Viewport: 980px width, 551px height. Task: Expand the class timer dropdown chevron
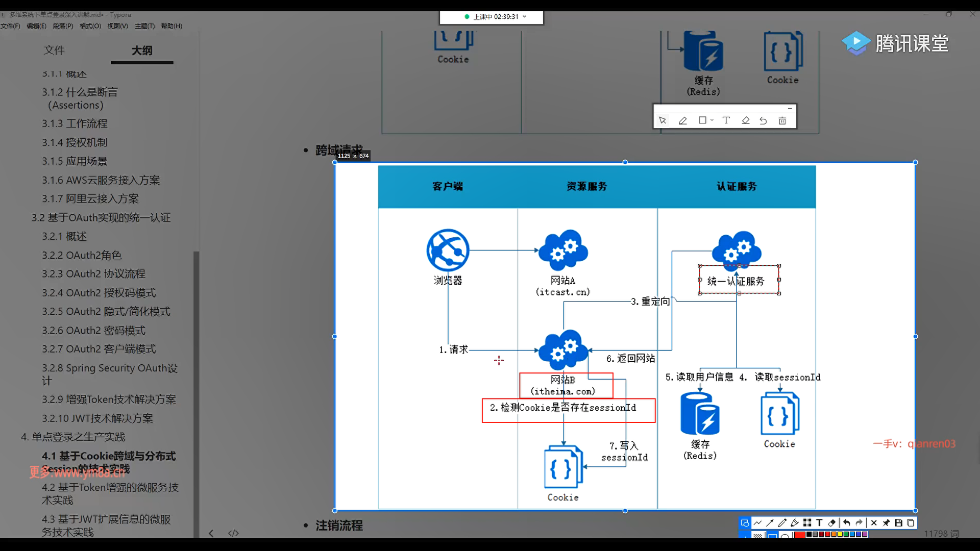(x=525, y=17)
